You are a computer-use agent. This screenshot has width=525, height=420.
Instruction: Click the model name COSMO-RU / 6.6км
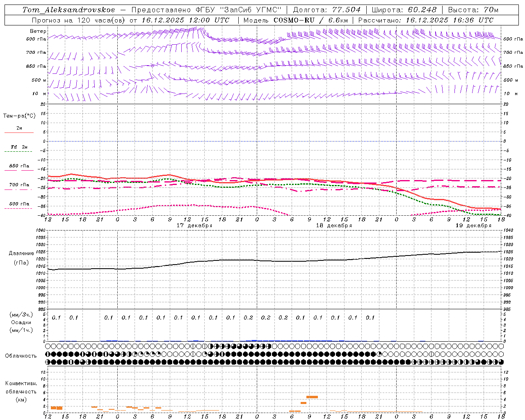pos(310,20)
